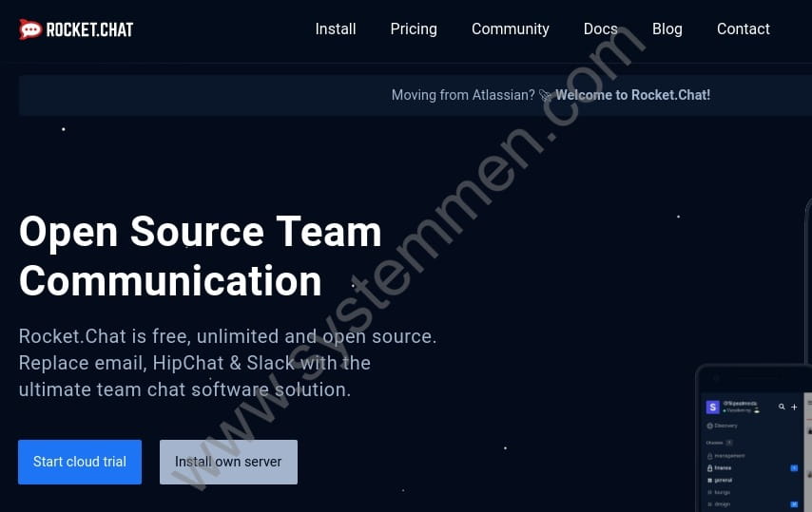Select the management channel in the mockup
812x512 pixels.
tap(726, 456)
